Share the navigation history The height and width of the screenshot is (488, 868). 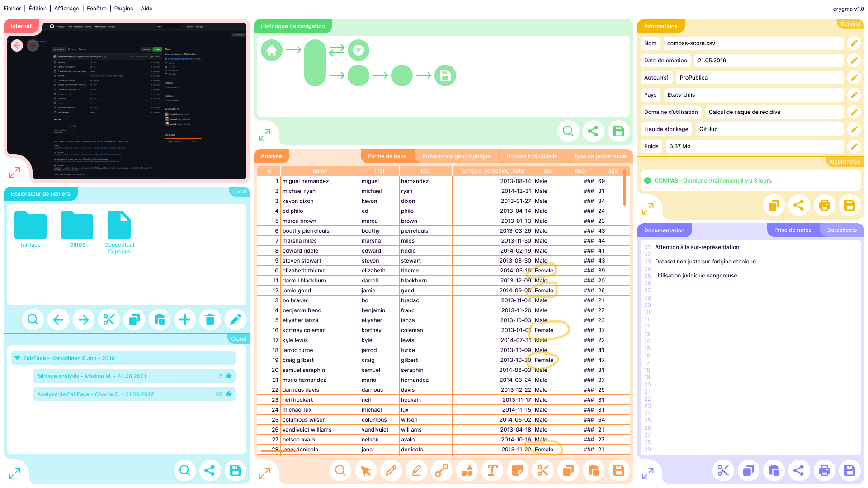(x=594, y=131)
